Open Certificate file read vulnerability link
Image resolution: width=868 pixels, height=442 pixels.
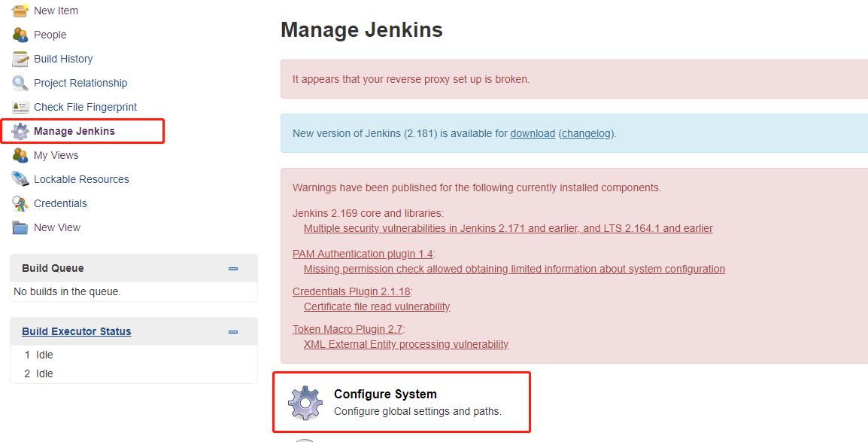point(377,306)
